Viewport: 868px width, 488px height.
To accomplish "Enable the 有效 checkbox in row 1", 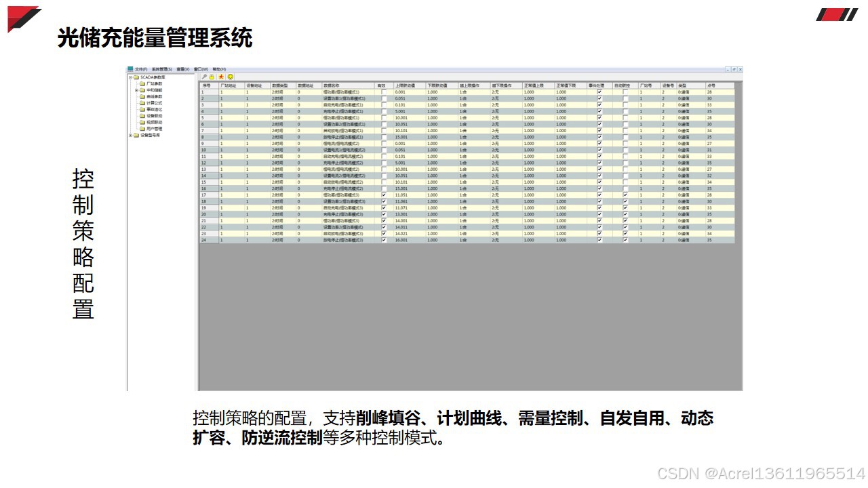I will pos(384,92).
